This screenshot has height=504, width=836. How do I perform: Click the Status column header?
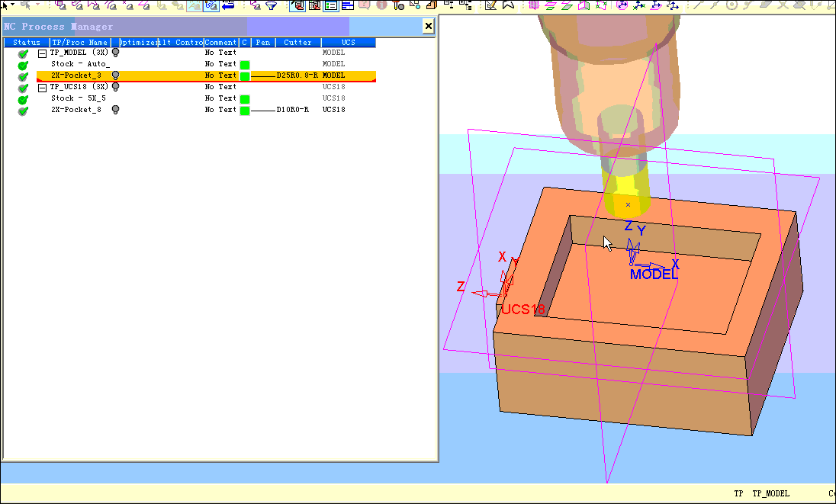pos(27,43)
